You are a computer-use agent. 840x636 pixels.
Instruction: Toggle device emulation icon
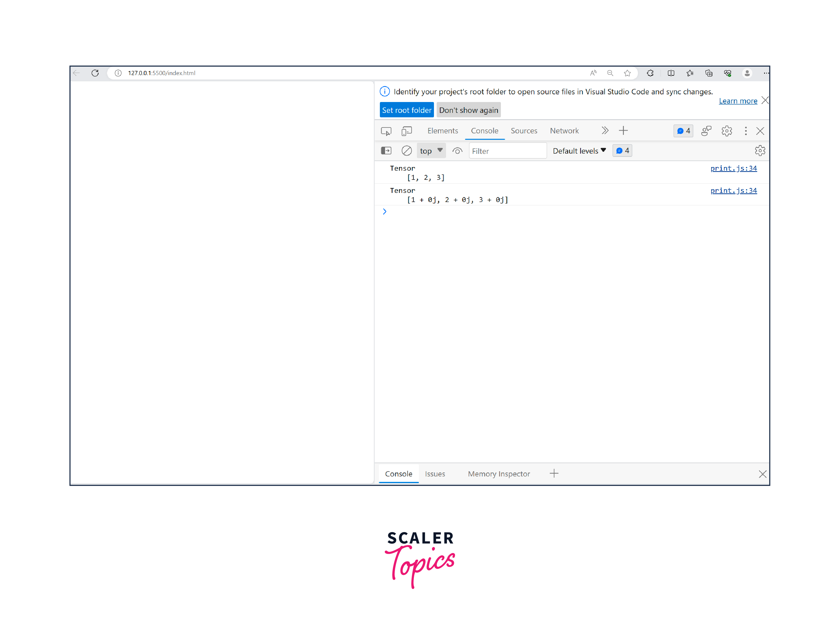pyautogui.click(x=406, y=131)
